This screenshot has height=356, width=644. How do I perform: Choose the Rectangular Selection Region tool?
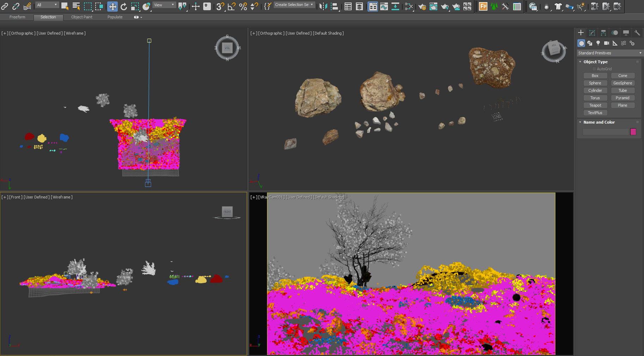(88, 6)
